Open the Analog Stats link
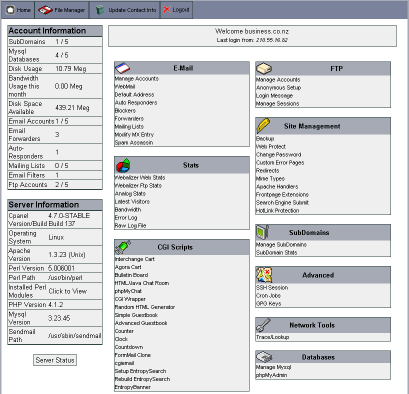This screenshot has height=394, width=409. click(x=130, y=194)
